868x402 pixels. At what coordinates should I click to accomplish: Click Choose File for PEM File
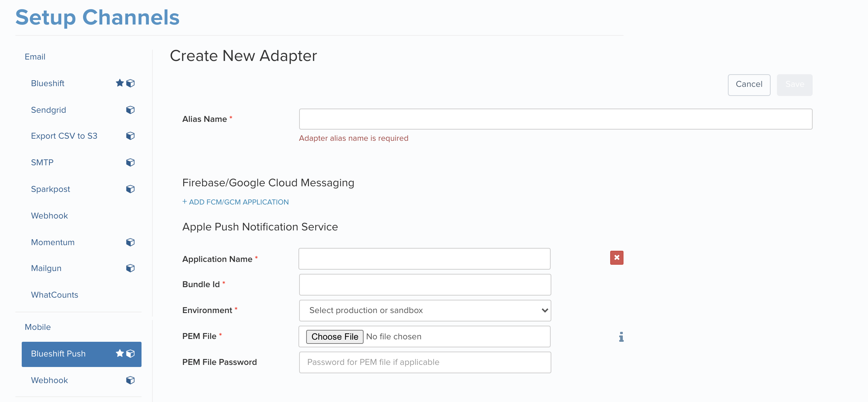(335, 337)
